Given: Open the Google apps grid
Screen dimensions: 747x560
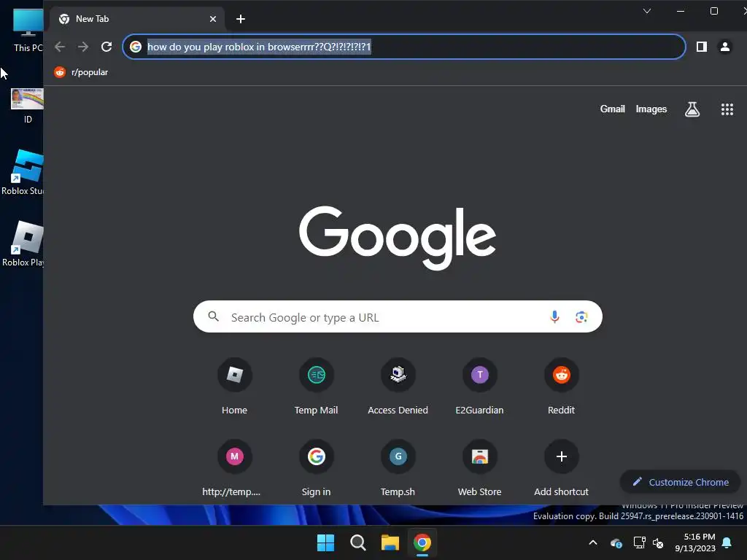Looking at the screenshot, I should point(727,109).
